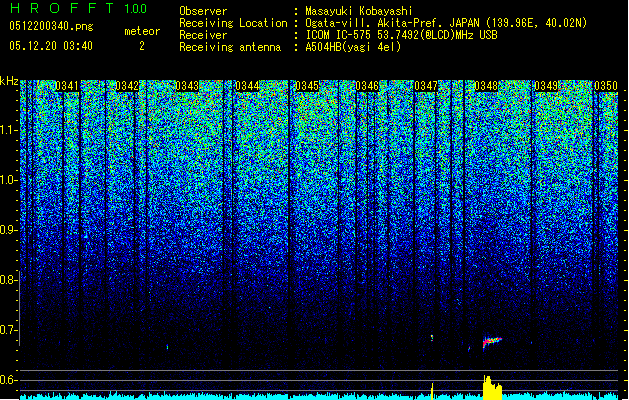Click the 1.1 kHz axis tick label
This screenshot has width=629, height=400.
7,130
